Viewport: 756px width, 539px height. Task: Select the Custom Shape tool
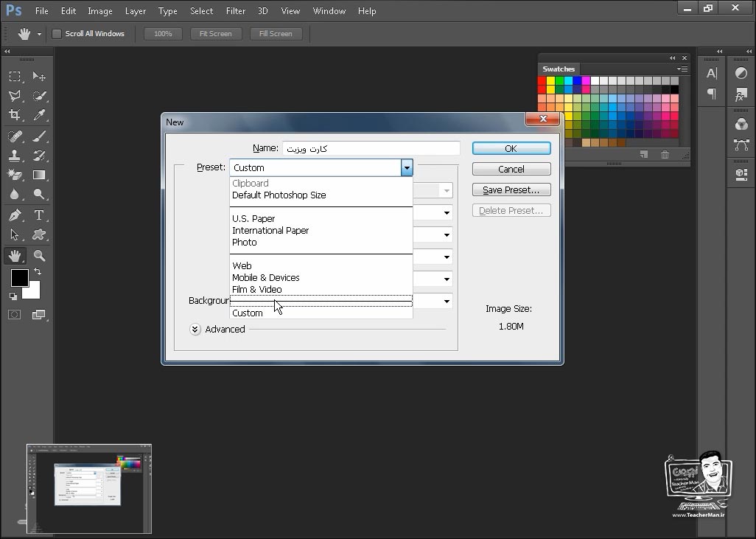tap(39, 234)
